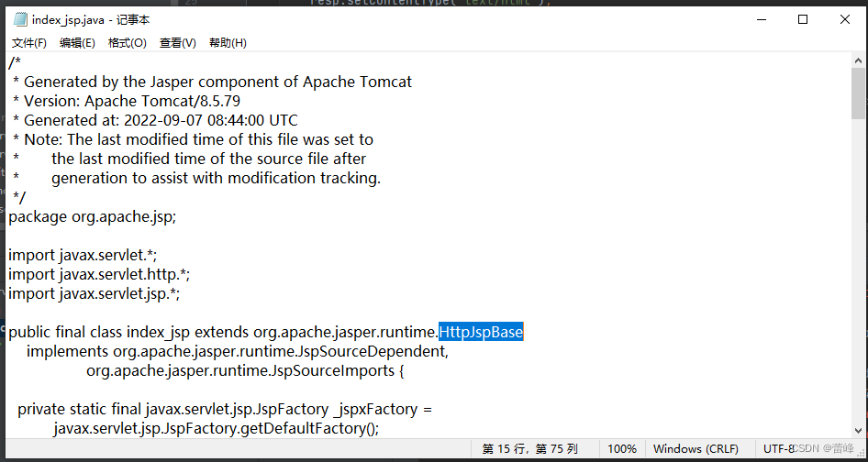Screen dimensions: 868x462
Task: Open the 帮助(H) menu
Action: pyautogui.click(x=228, y=42)
